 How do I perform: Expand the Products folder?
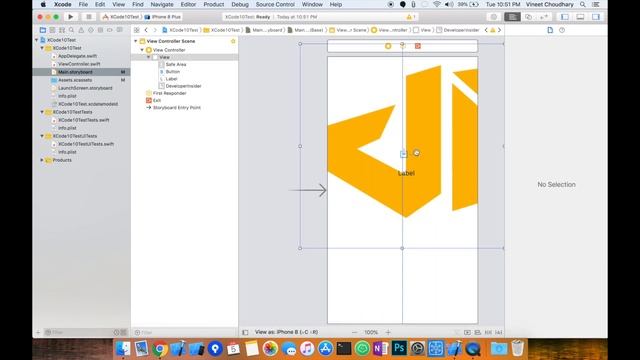(42, 160)
